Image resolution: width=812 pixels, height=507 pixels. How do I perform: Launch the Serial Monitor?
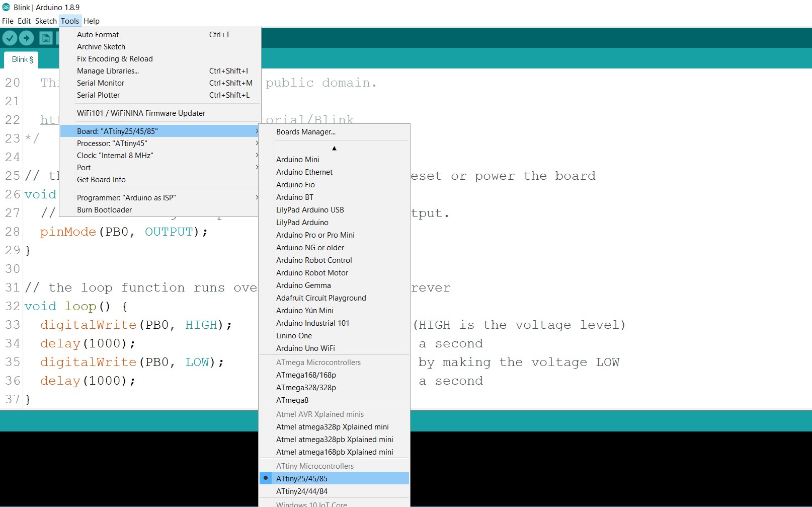pos(160,83)
